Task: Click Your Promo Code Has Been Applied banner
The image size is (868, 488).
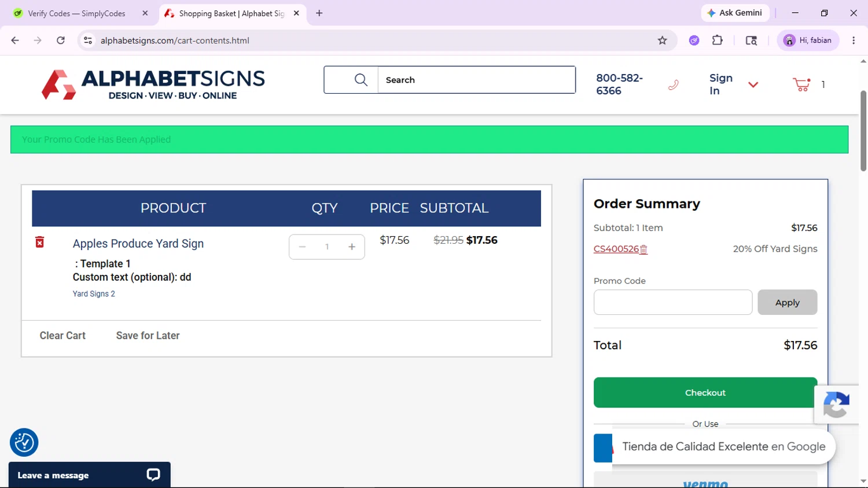Action: [429, 140]
